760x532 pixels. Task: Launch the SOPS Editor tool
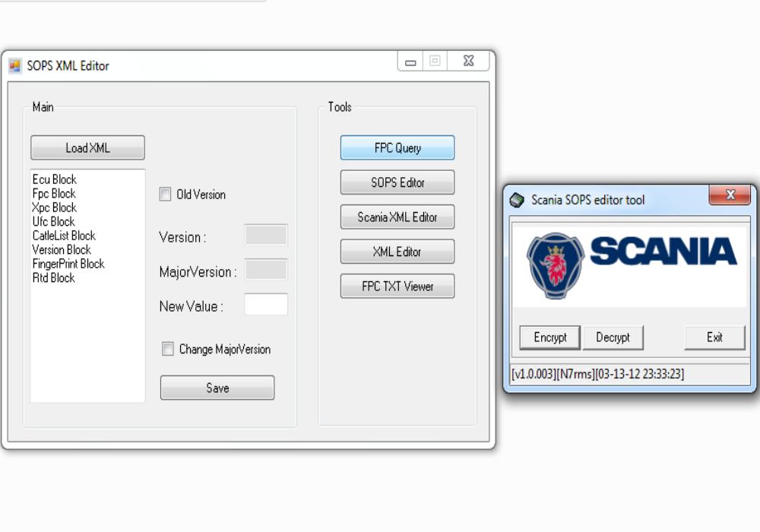(397, 182)
